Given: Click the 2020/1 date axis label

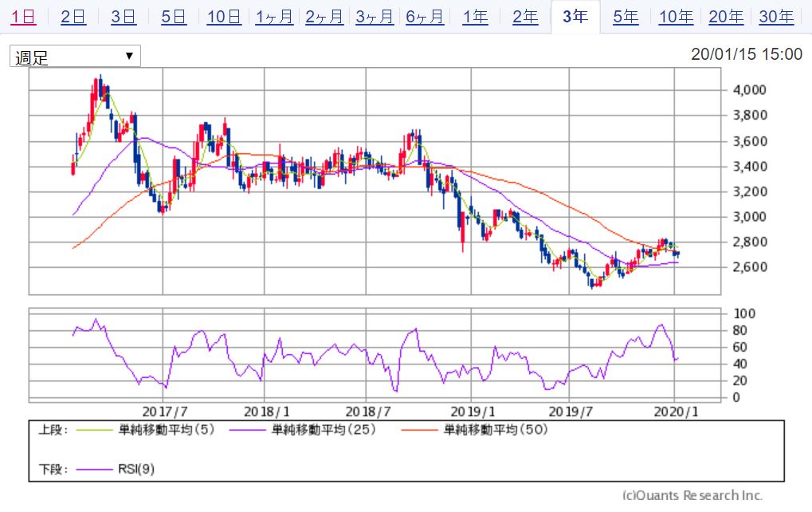Looking at the screenshot, I should [676, 412].
